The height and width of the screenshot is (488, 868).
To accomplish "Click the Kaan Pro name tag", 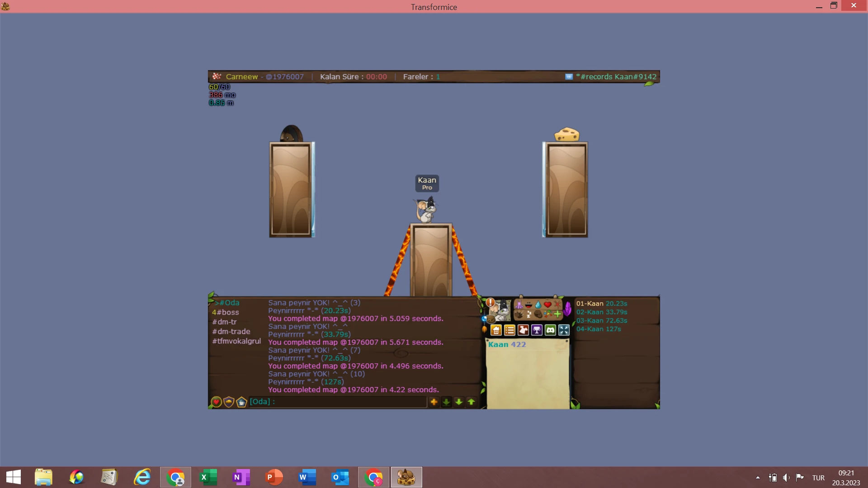I will (427, 183).
